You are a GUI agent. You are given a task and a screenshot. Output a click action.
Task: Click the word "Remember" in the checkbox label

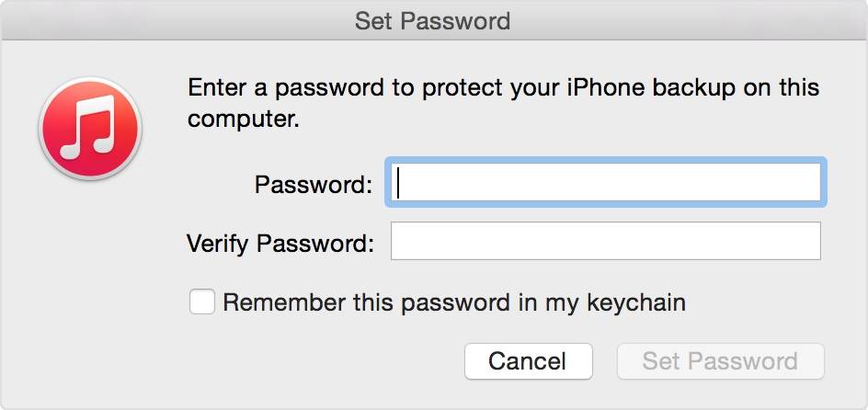(x=284, y=302)
